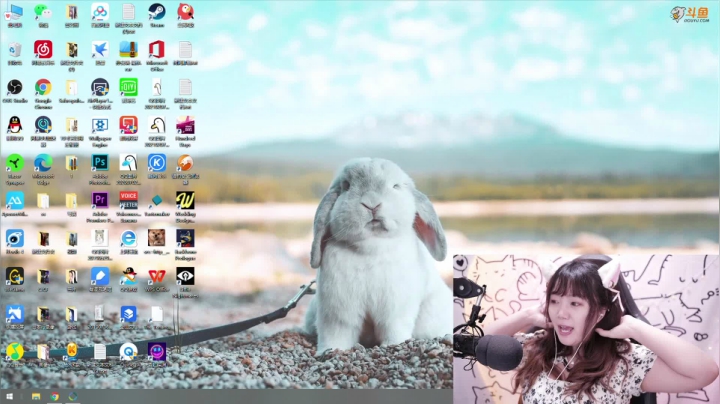Open the blue e browser shortcut
The width and height of the screenshot is (720, 404).
point(128,239)
